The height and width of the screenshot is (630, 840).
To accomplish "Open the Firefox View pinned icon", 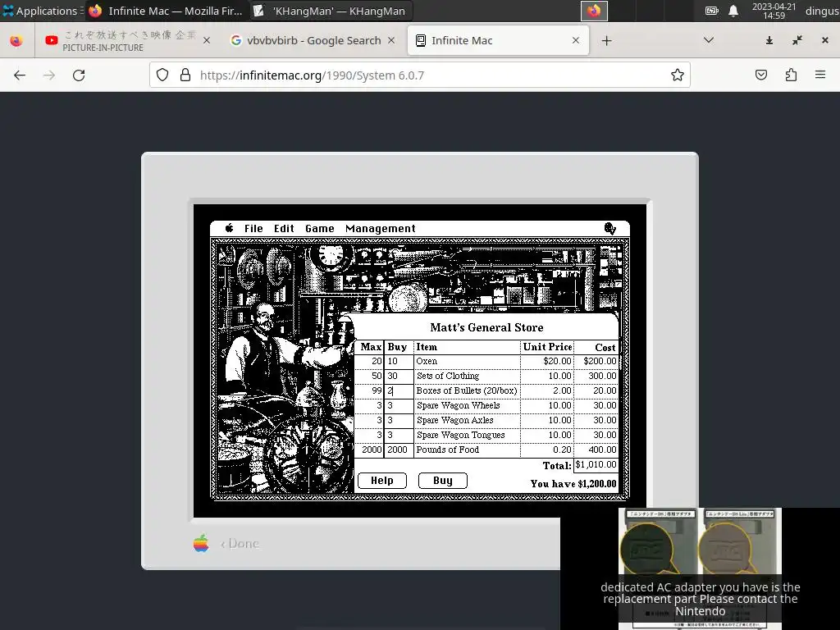I will click(16, 41).
